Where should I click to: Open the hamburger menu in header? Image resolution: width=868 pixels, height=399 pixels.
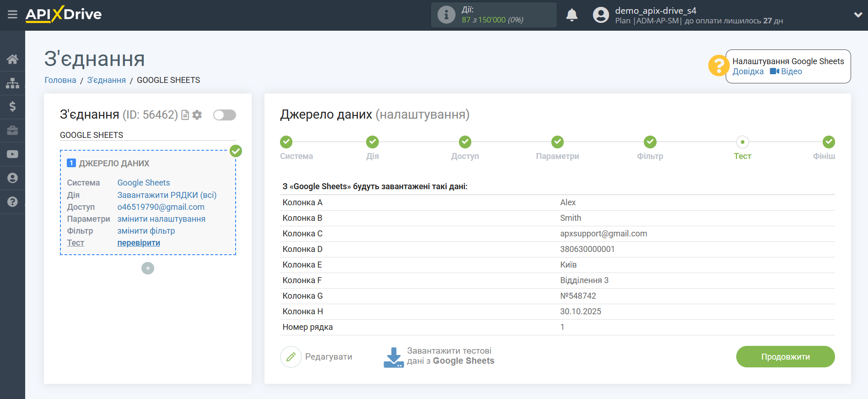coord(12,15)
